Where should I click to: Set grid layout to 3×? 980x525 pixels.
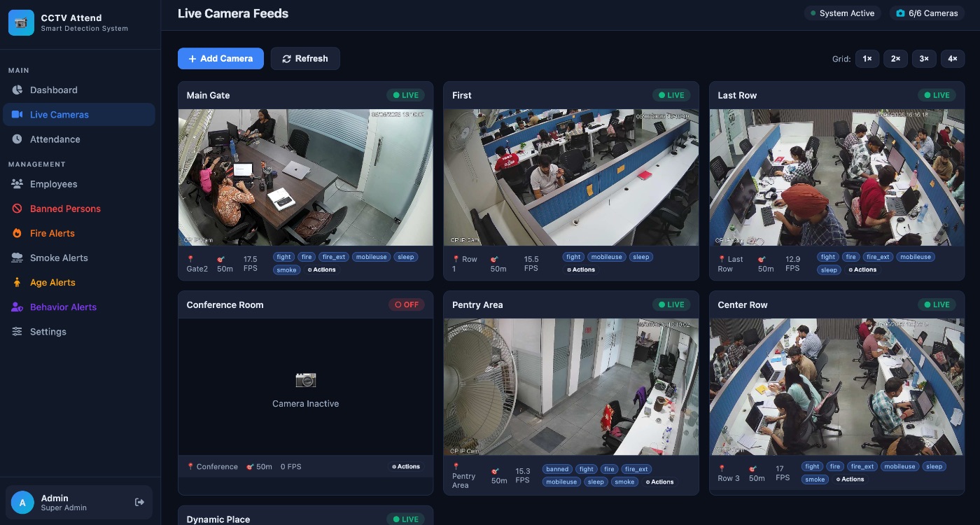tap(924, 59)
